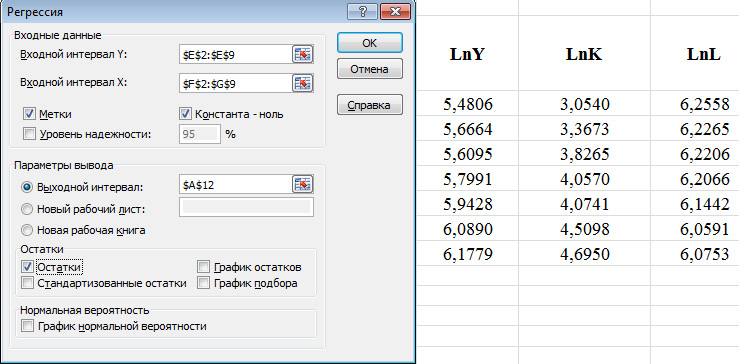Select cell with value 4,0570
The width and height of the screenshot is (739, 364).
coord(584,179)
